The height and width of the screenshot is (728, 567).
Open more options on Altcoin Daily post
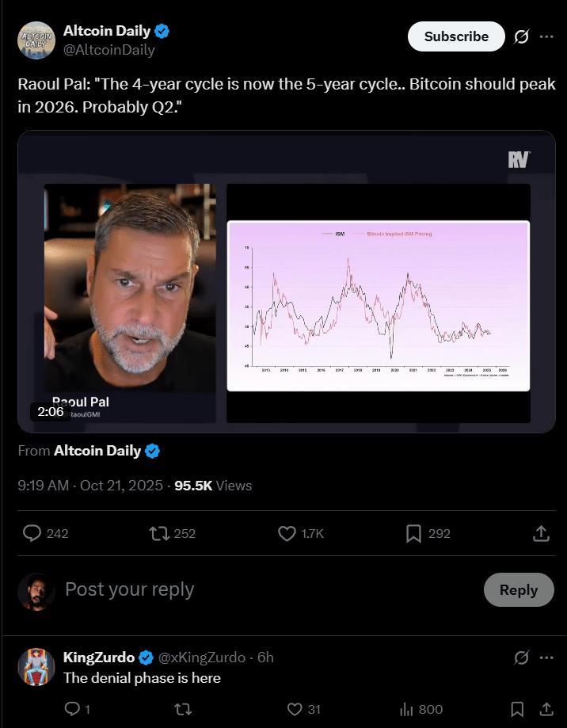coord(546,36)
